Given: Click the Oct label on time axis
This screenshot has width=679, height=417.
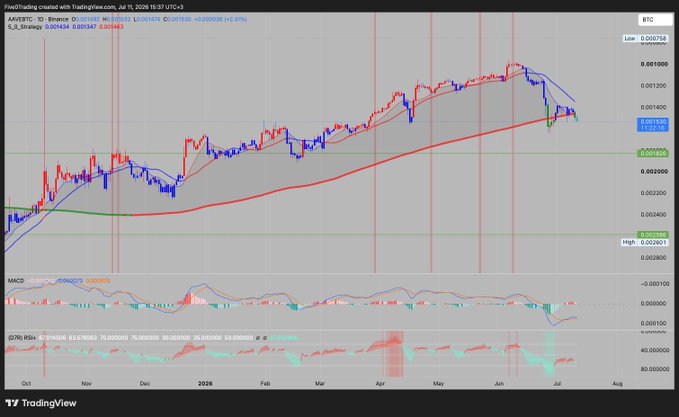Looking at the screenshot, I should 26,384.
